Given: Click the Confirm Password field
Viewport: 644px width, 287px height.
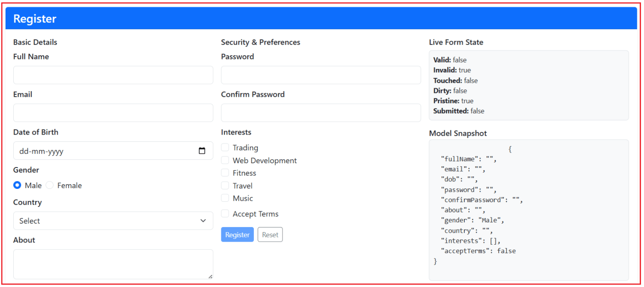Looking at the screenshot, I should coord(321,112).
